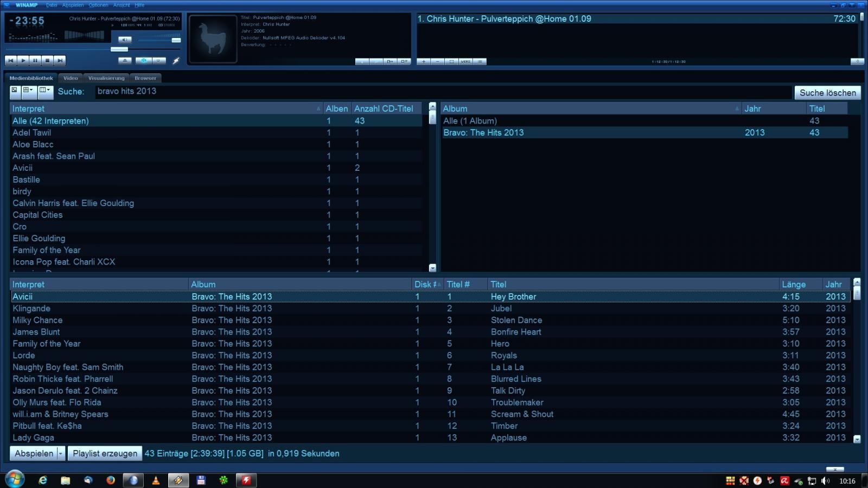Viewport: 868px width, 488px height.
Task: Open the third library column-layout dropdown button
Action: [45, 92]
